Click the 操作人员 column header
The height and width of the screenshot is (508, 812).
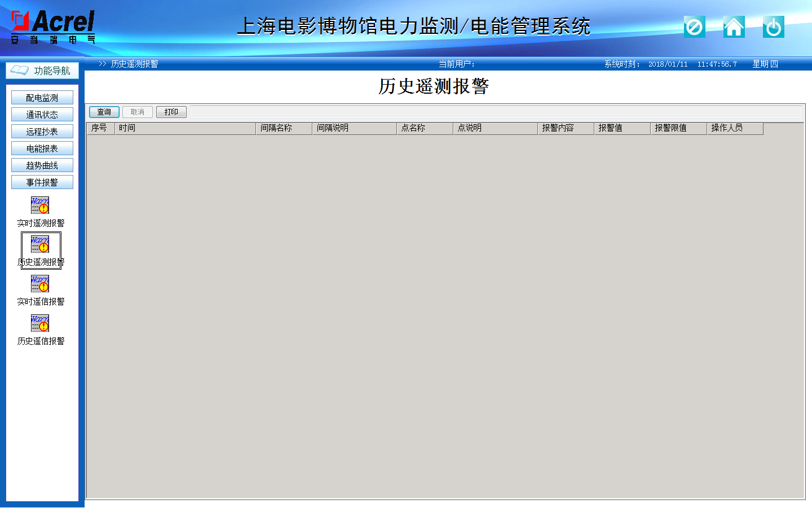click(735, 128)
